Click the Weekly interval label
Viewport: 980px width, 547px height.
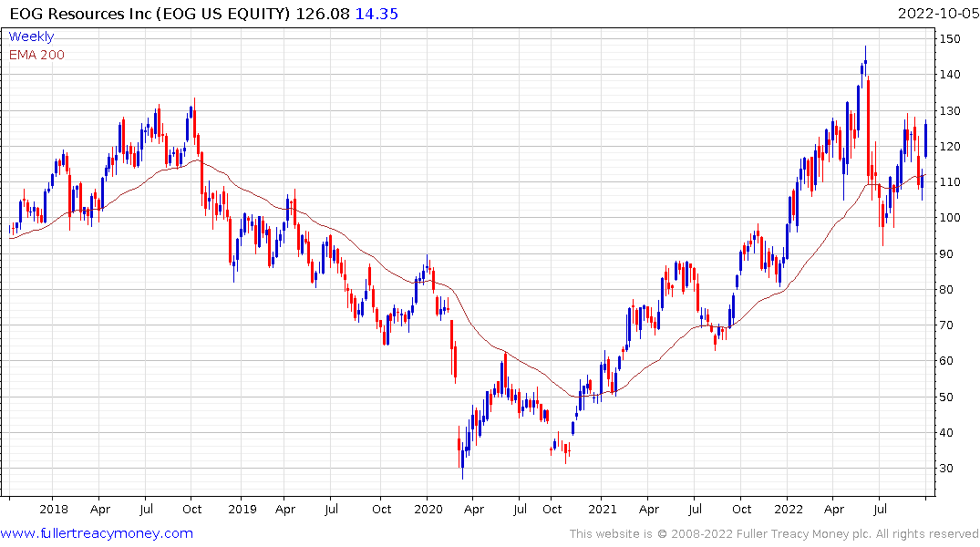pos(31,36)
